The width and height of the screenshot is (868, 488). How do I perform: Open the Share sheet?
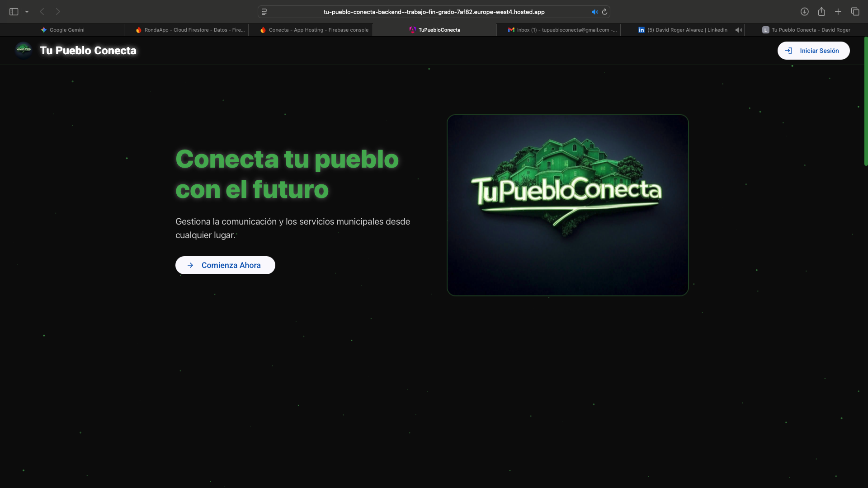point(821,12)
